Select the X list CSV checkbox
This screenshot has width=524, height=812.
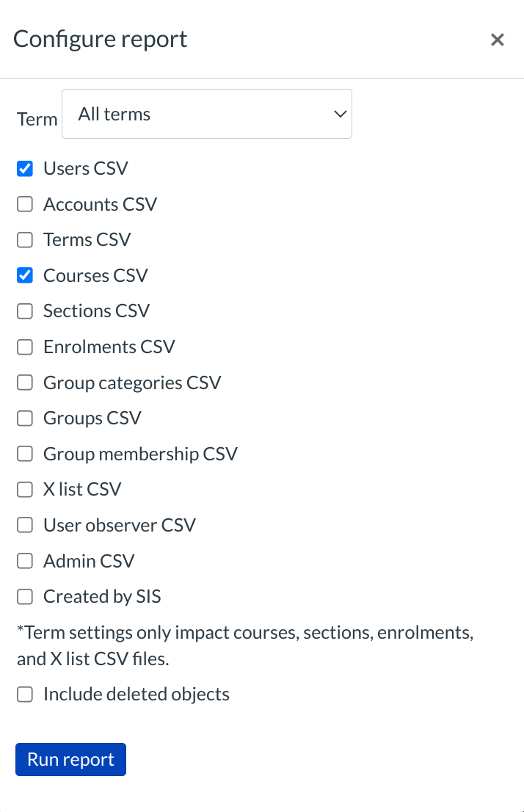(x=25, y=490)
